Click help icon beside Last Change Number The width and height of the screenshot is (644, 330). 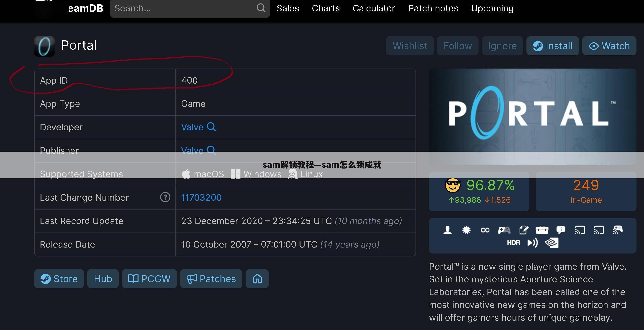165,197
